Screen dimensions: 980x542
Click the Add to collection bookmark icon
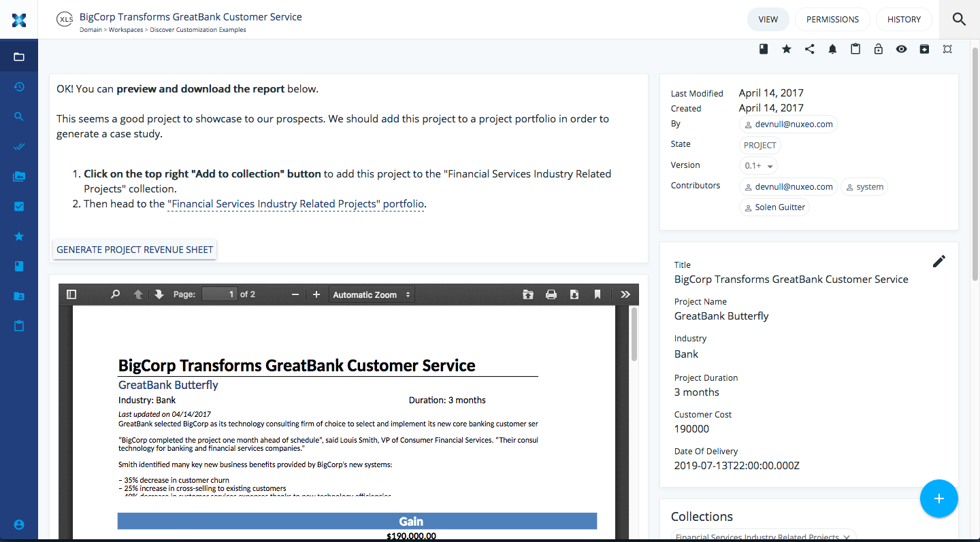pos(764,49)
